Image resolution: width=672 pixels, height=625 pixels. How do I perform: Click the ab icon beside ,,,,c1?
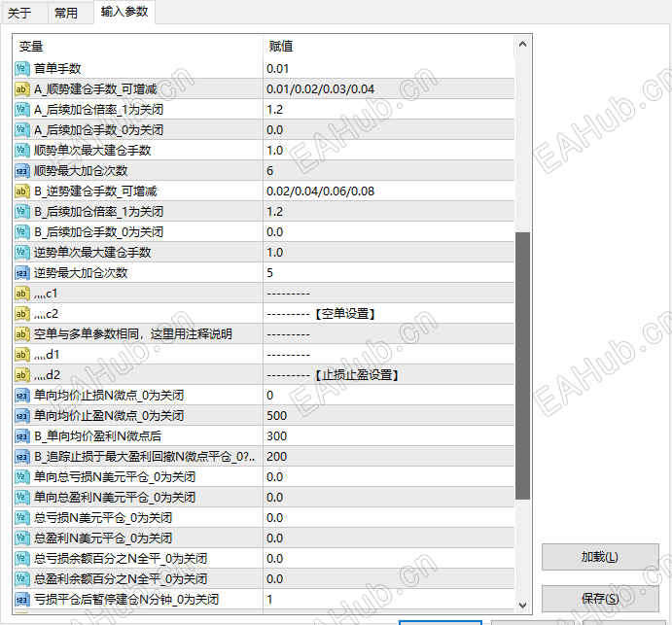click(21, 294)
